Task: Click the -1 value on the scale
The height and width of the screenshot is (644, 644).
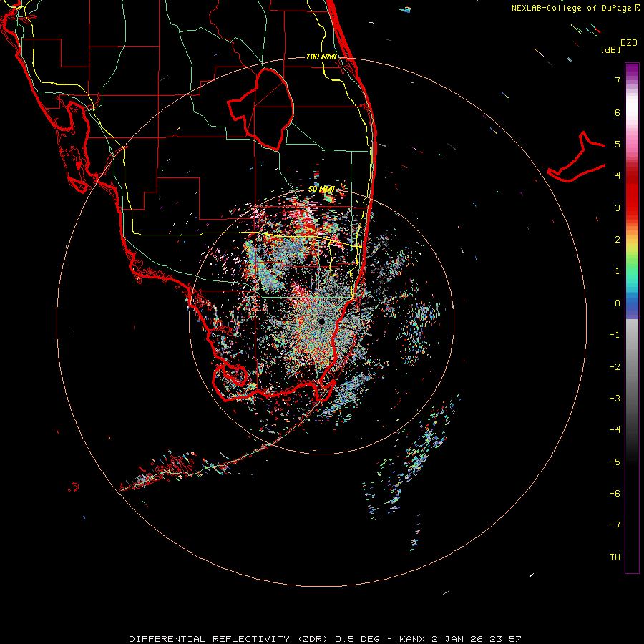Action: [x=615, y=335]
